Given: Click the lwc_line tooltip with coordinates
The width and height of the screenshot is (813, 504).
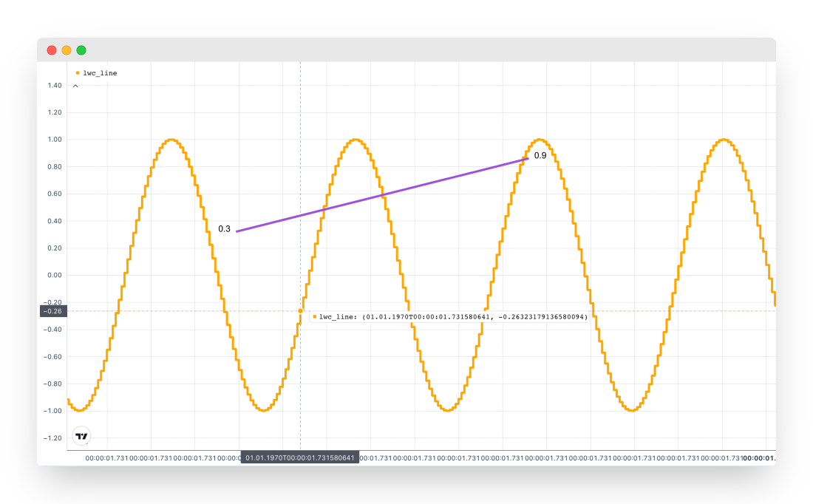Looking at the screenshot, I should pos(449,316).
